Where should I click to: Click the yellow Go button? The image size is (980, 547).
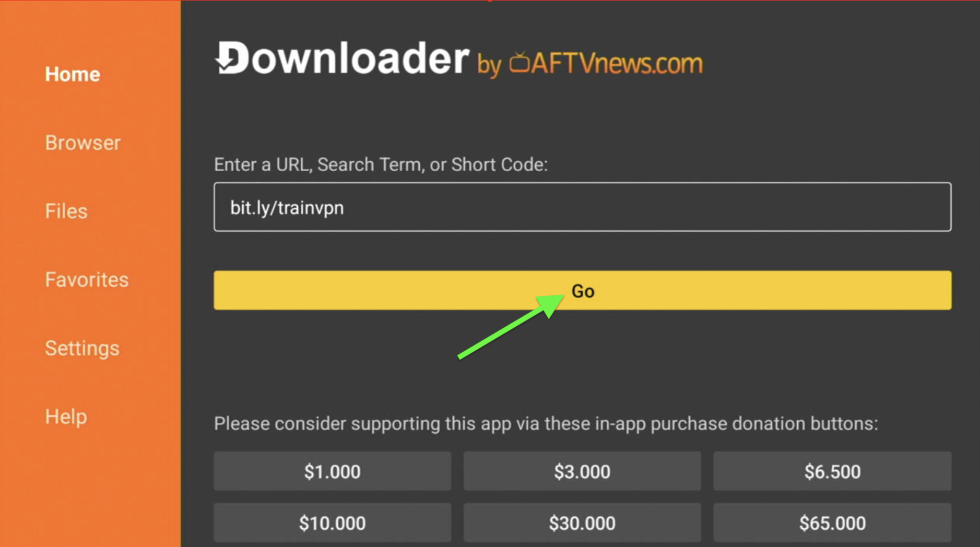click(582, 290)
